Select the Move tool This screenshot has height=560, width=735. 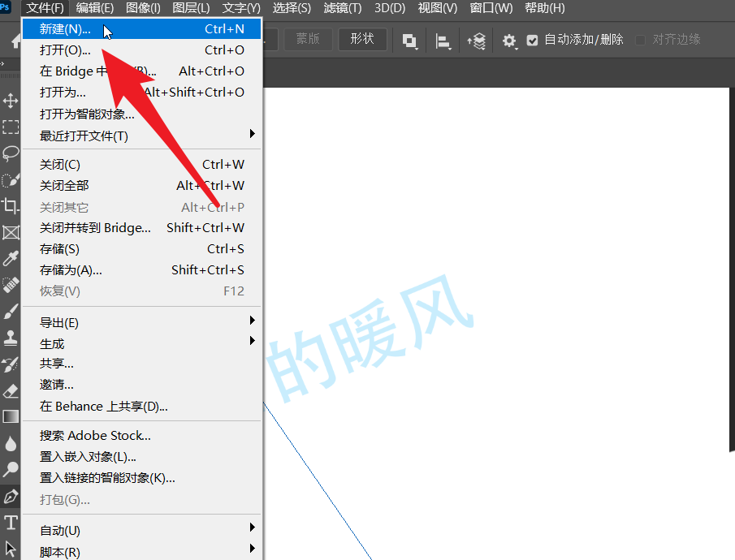11,101
